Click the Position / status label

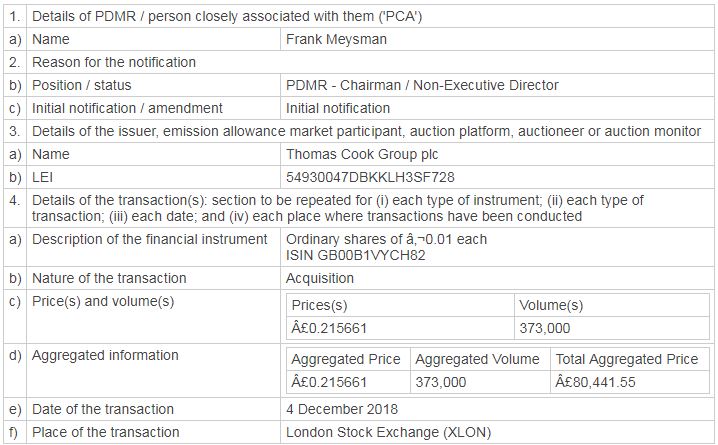(82, 85)
